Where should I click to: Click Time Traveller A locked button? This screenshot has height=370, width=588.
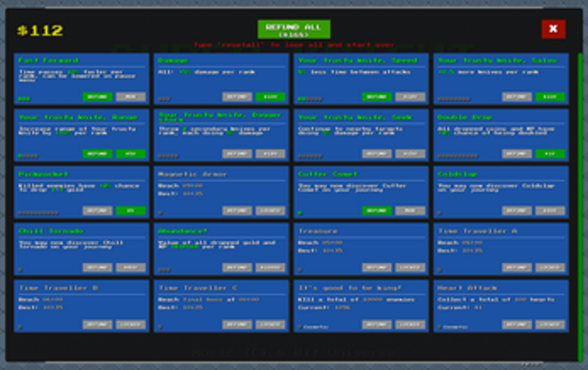click(550, 268)
